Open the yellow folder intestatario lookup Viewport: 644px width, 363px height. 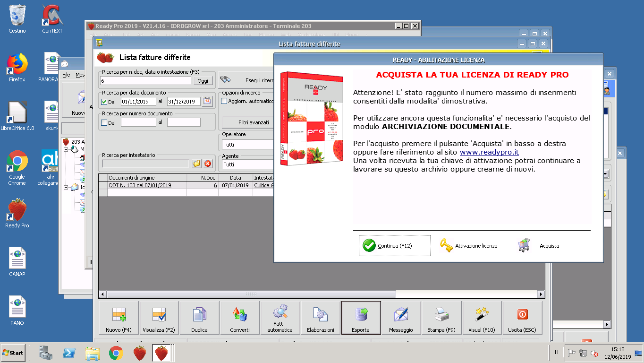click(x=196, y=164)
